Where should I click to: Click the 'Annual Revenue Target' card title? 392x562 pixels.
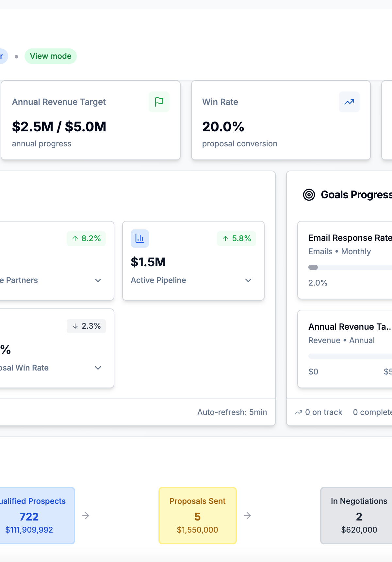[59, 102]
